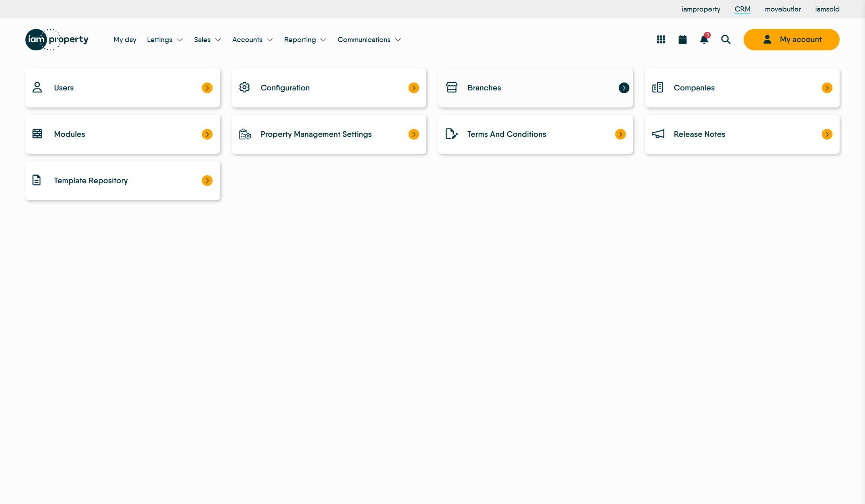Click the iamproperty logo

tap(57, 40)
